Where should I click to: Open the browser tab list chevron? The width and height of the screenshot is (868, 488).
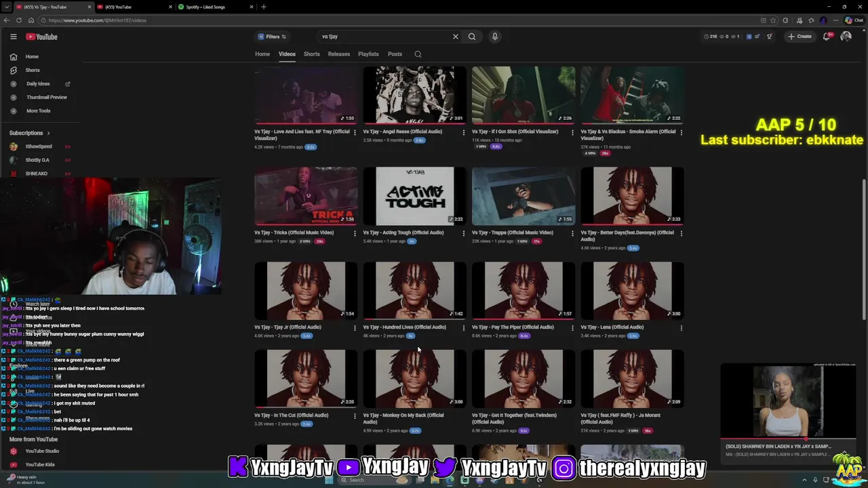pos(6,7)
